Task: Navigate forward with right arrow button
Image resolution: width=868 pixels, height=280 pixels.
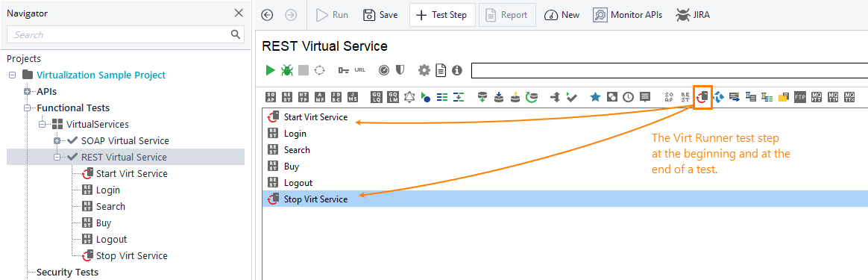Action: coord(291,15)
